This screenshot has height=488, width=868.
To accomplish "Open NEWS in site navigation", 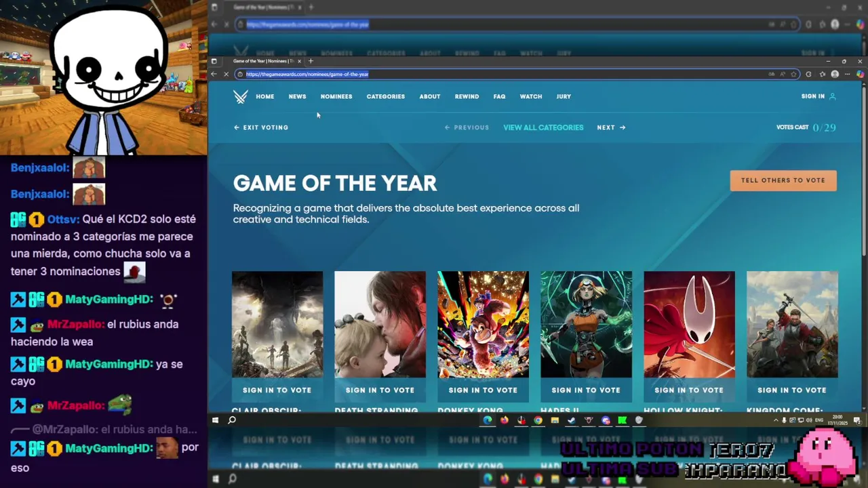I will pyautogui.click(x=297, y=96).
